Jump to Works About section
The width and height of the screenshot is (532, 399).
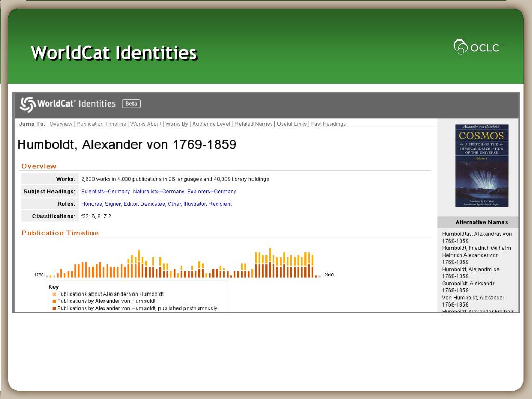[x=145, y=124]
